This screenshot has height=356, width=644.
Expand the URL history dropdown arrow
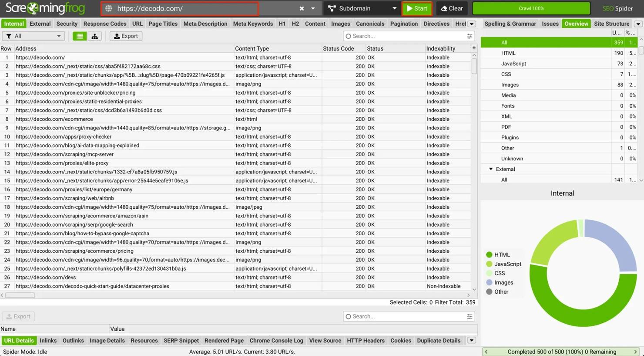[x=313, y=8]
